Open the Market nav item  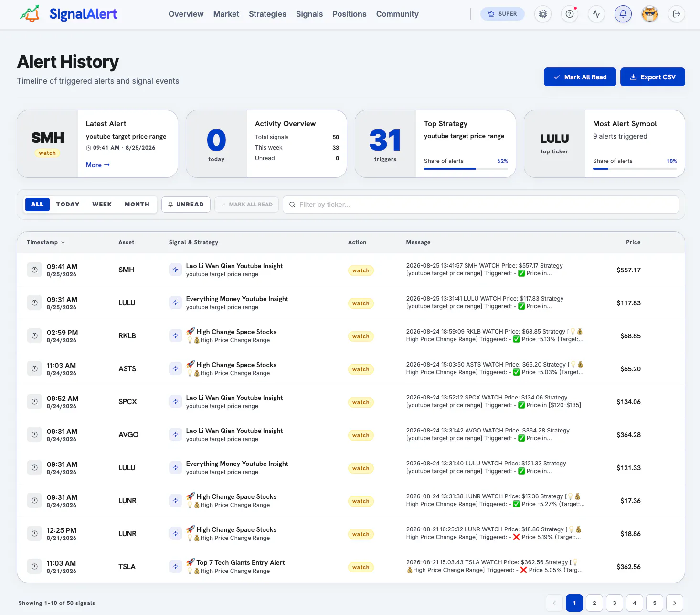pos(226,14)
